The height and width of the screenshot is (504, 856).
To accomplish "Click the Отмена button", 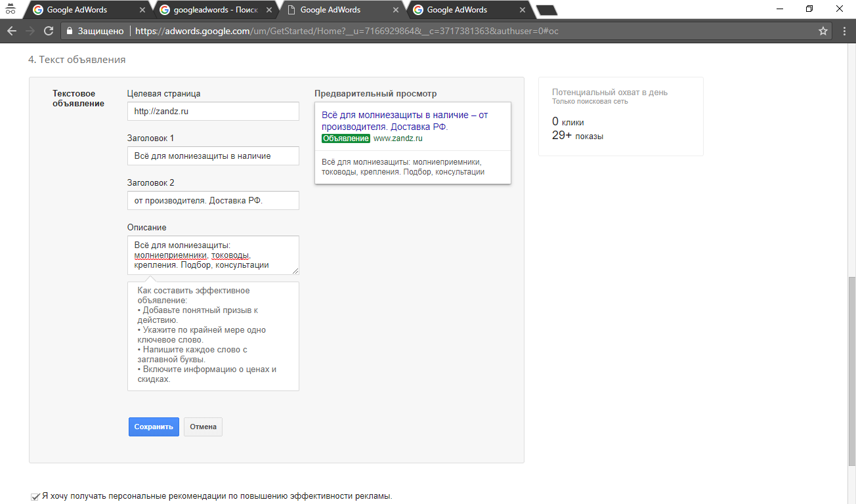I will 203,427.
